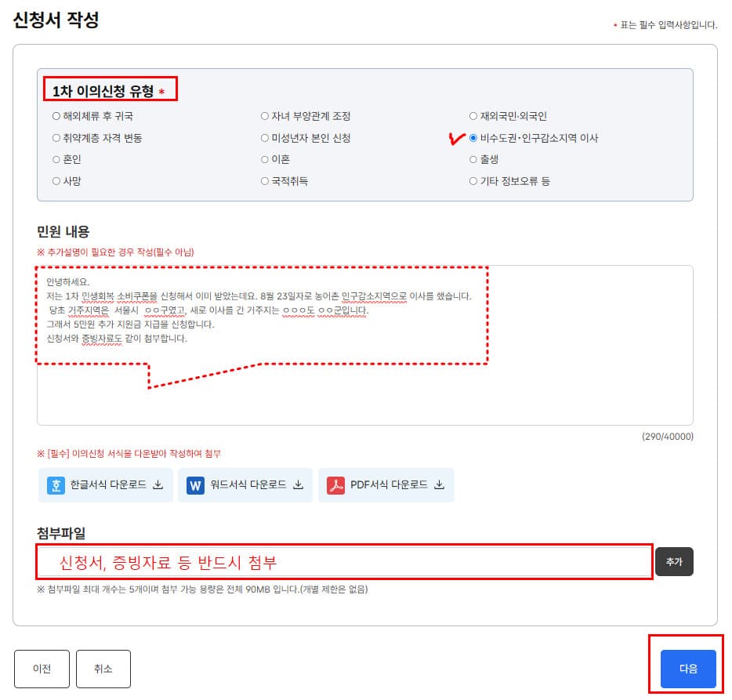Select 비수도권·인구감소지역 이사 radio option

click(x=473, y=138)
